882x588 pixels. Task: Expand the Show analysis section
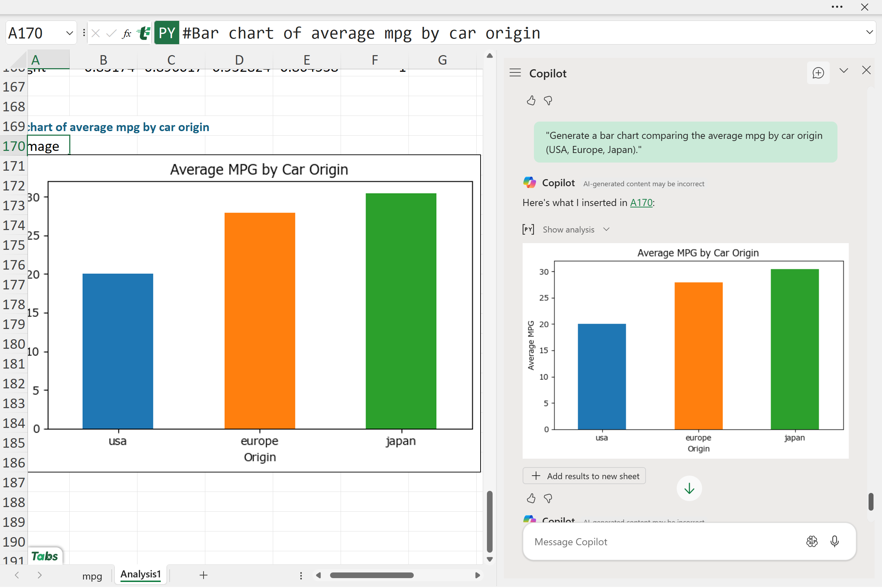[x=569, y=229]
